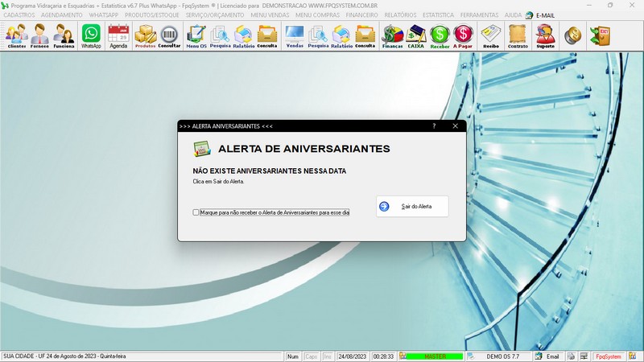Click the FpqSystem status bar link
The height and width of the screenshot is (362, 644).
click(x=609, y=356)
